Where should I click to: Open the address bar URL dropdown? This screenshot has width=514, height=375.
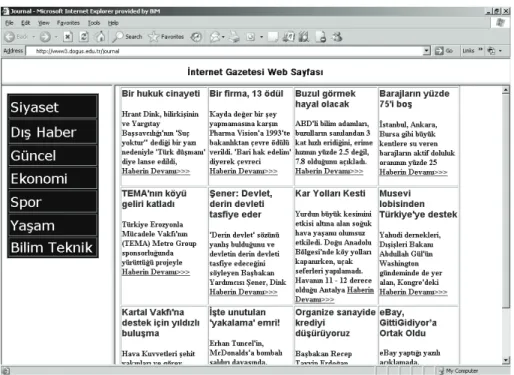pos(427,51)
